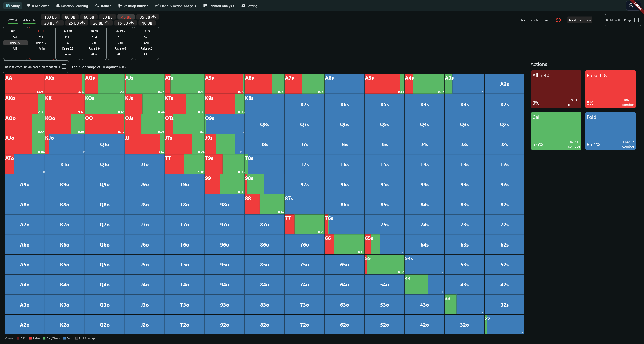Choose Allin in the UTG 40 panel

pyautogui.click(x=16, y=48)
